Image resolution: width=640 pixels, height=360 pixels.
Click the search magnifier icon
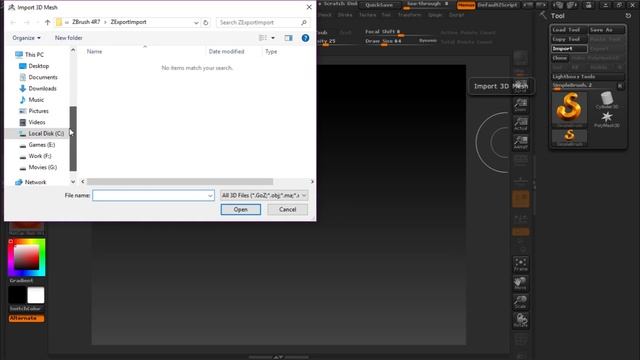[304, 22]
